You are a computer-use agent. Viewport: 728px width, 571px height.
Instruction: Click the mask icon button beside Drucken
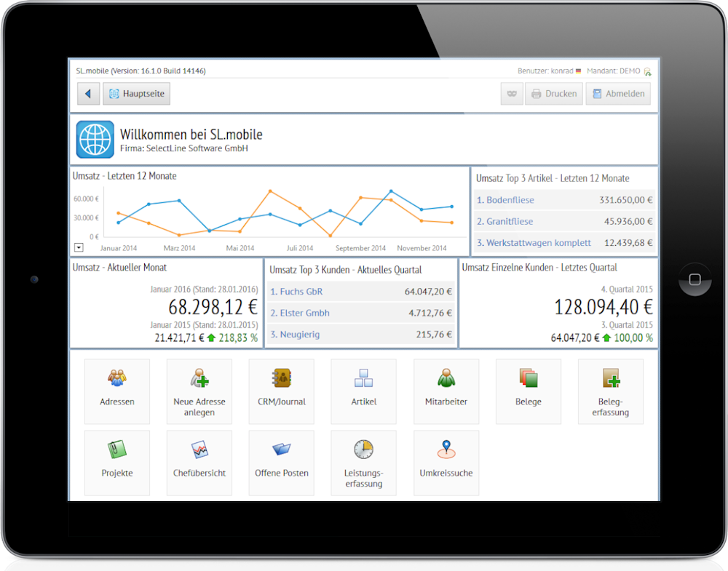(512, 94)
